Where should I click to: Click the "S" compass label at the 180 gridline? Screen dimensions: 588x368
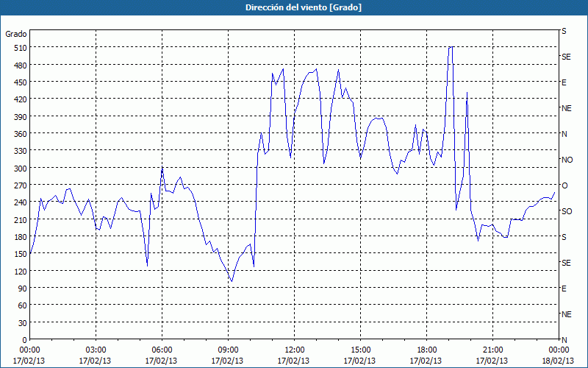(564, 237)
